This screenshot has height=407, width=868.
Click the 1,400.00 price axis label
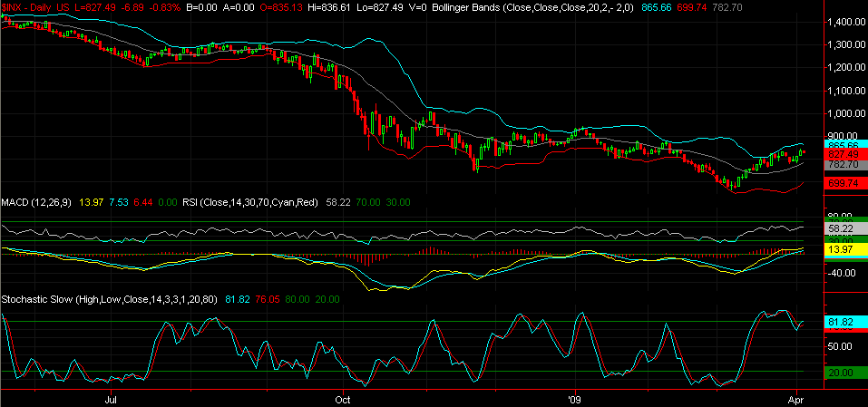(x=844, y=22)
